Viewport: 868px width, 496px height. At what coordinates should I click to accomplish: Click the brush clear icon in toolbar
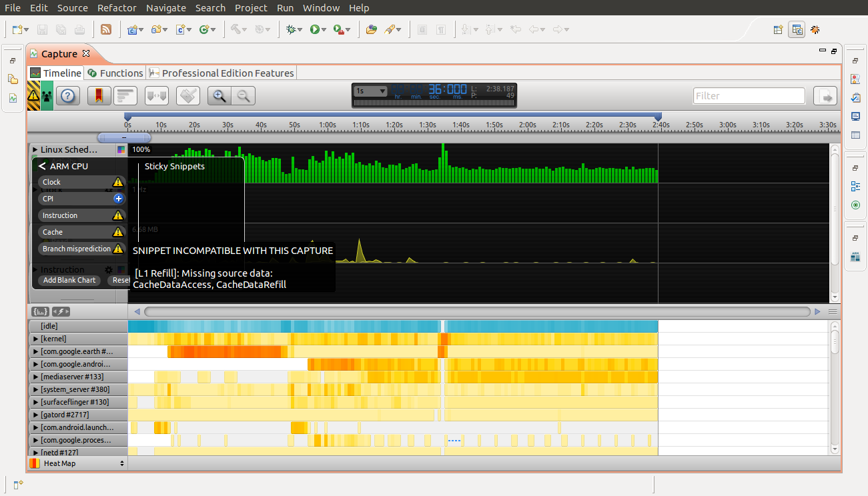[188, 96]
